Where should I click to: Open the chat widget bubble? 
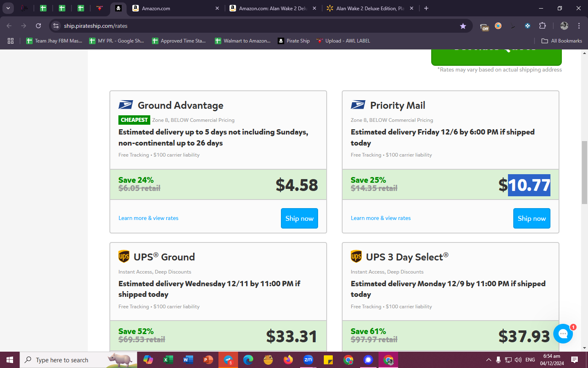coord(563,334)
